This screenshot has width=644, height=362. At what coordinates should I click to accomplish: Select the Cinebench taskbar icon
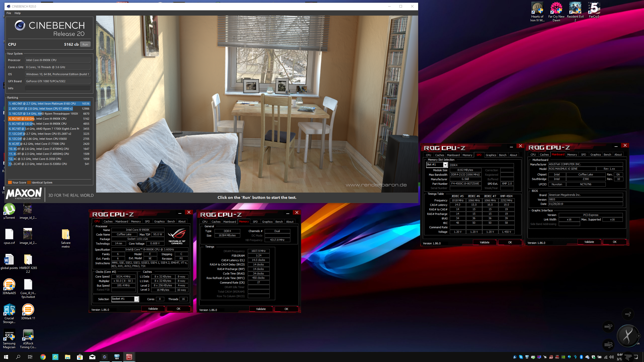point(105,357)
